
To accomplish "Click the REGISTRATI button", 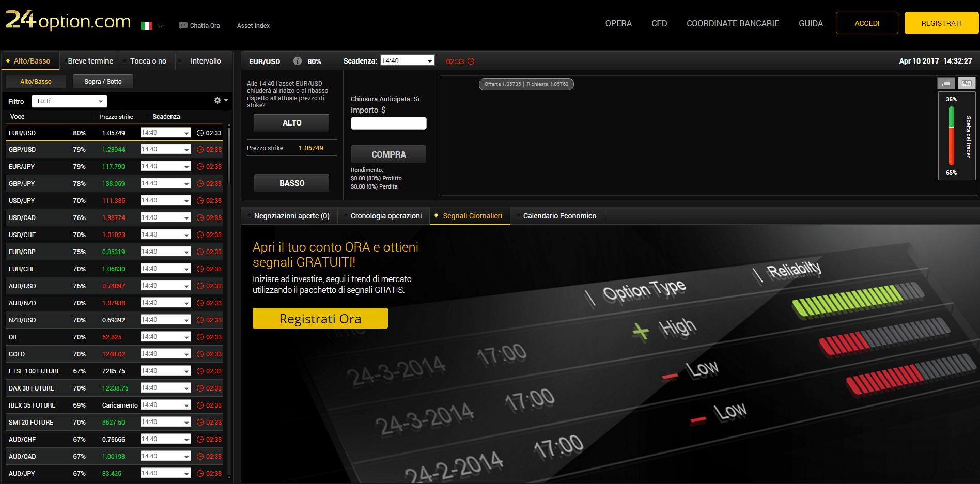I will (941, 23).
